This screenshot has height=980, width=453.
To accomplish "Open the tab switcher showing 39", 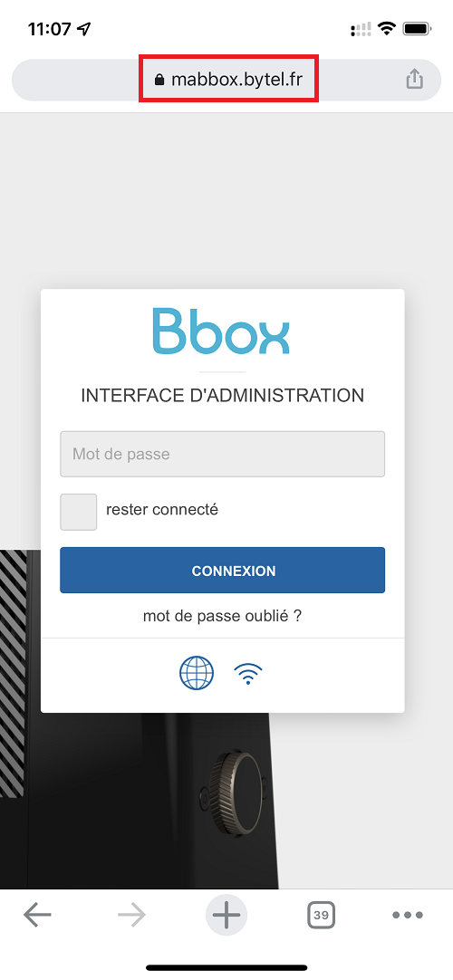I will 321,916.
